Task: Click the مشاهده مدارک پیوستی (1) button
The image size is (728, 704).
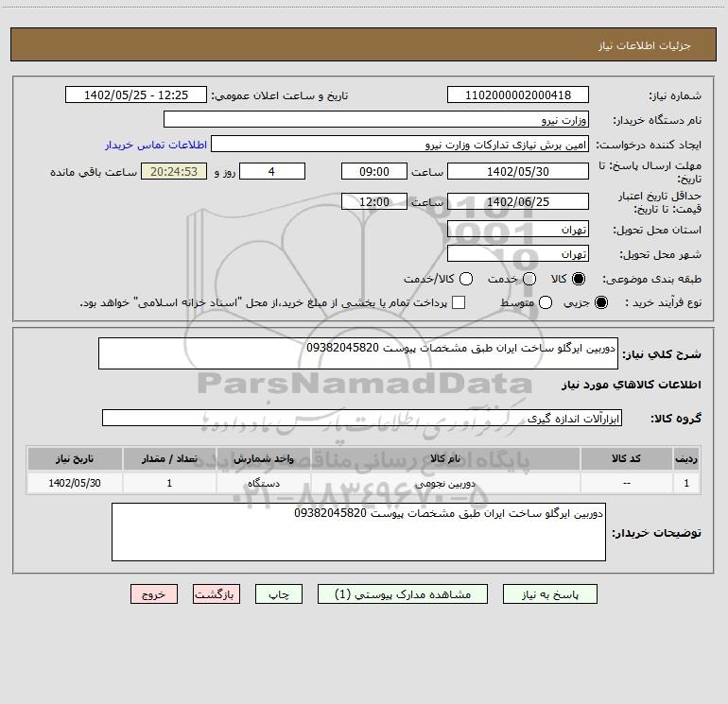Action: [x=403, y=594]
